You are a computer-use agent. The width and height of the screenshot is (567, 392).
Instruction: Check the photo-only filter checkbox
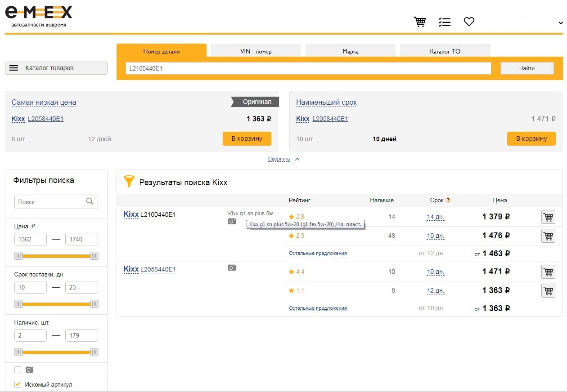tap(18, 370)
